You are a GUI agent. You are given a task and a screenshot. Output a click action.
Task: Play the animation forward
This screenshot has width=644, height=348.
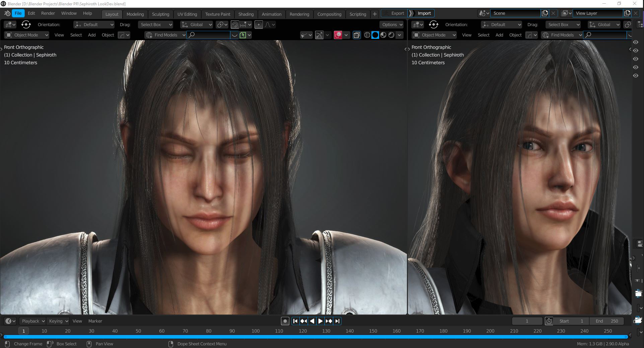pos(320,321)
